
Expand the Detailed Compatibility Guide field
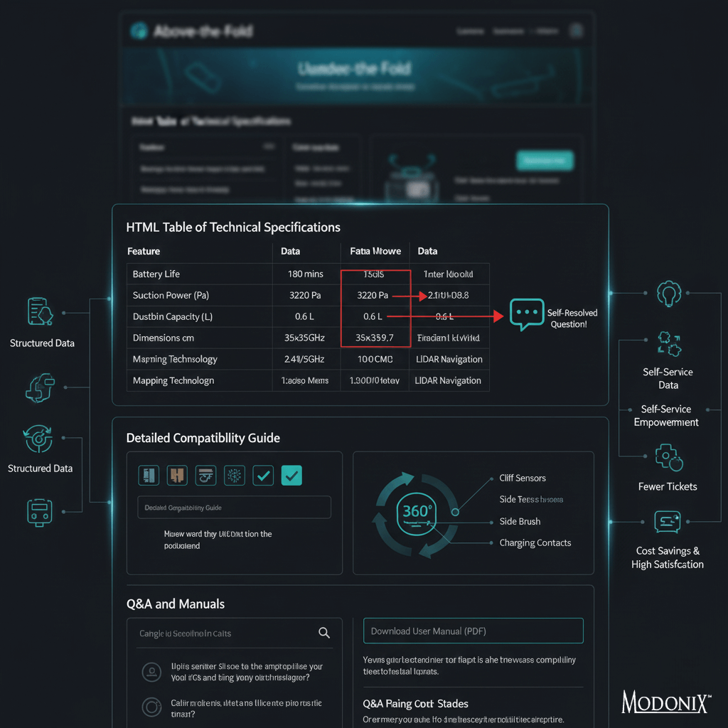pos(234,507)
